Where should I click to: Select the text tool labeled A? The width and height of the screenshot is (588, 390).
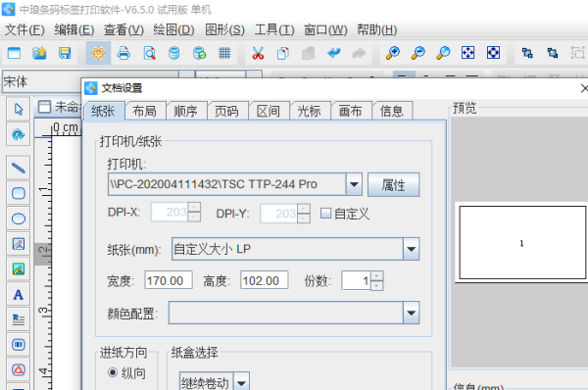pyautogui.click(x=18, y=295)
